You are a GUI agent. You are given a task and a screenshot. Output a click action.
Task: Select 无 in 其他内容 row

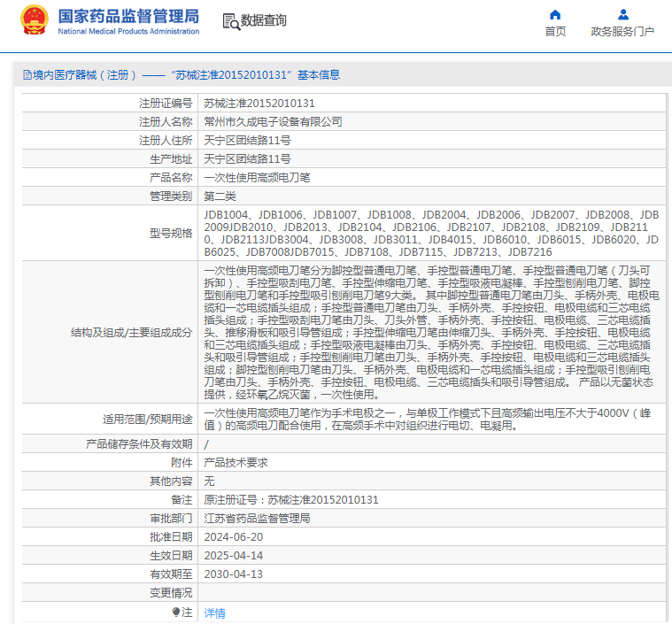pos(209,481)
